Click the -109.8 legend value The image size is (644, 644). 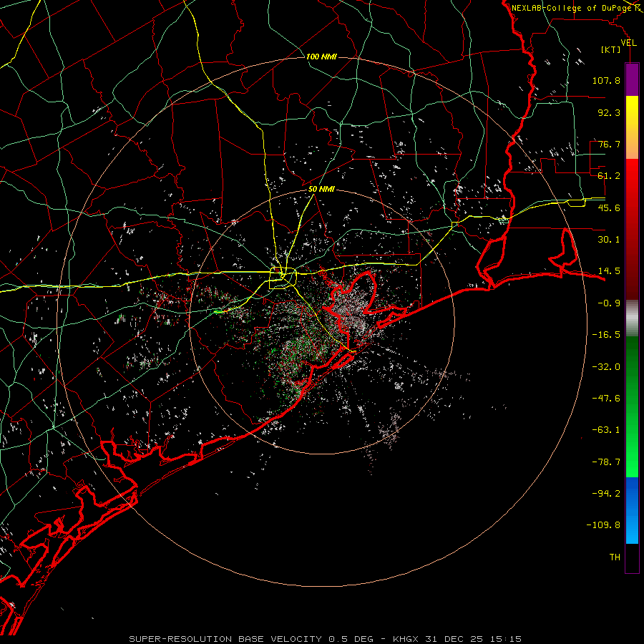click(603, 525)
